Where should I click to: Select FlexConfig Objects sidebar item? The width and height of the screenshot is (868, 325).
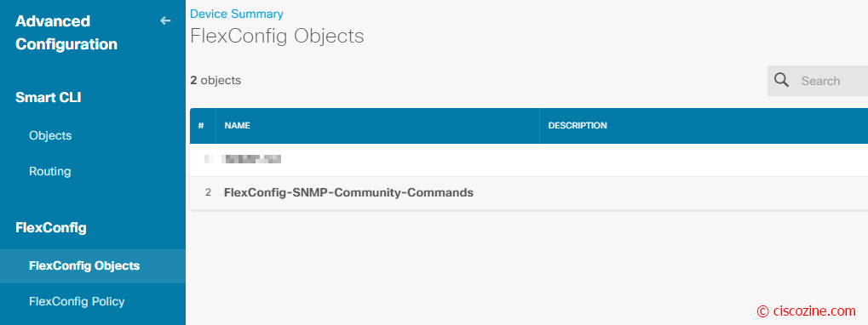(84, 265)
